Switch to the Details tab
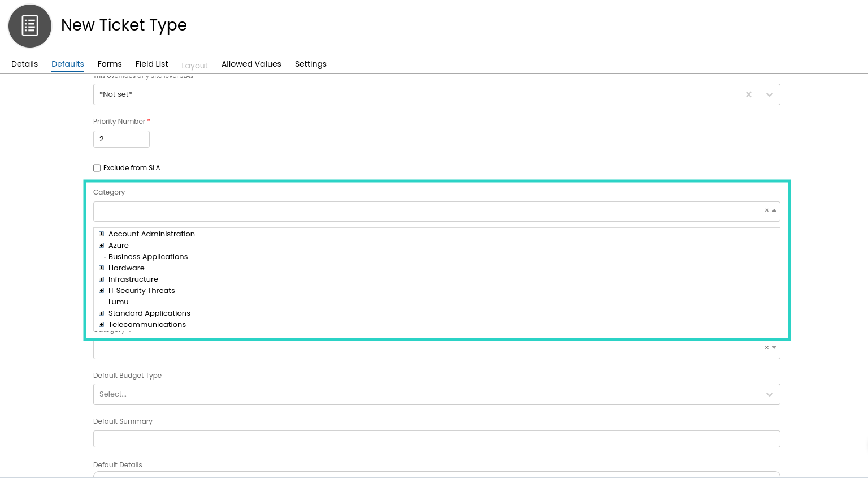868x478 pixels. pos(24,64)
